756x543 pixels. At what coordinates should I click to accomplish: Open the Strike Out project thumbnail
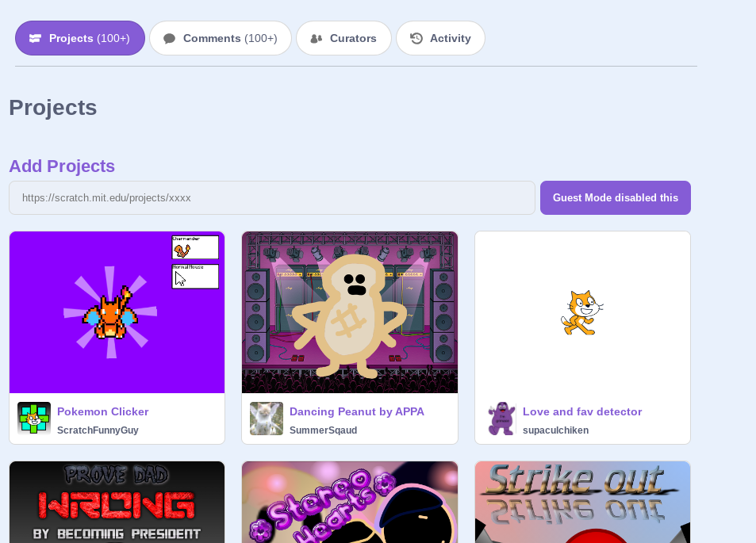click(582, 502)
